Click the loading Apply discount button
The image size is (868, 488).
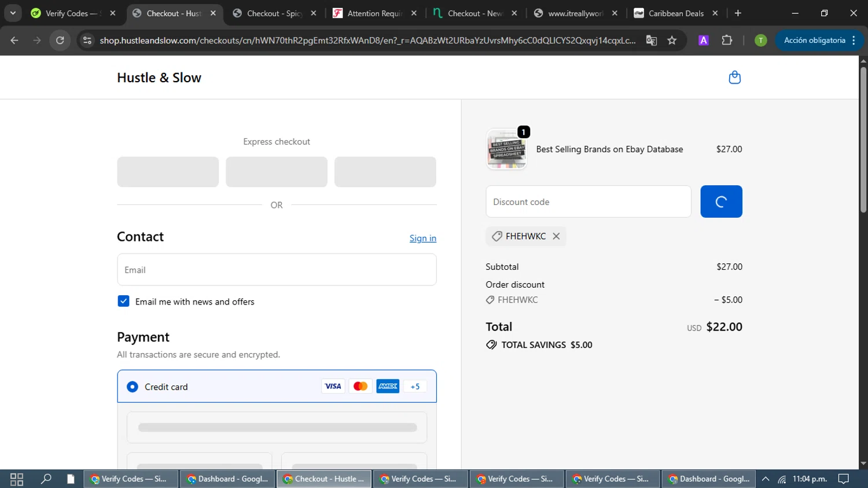721,201
